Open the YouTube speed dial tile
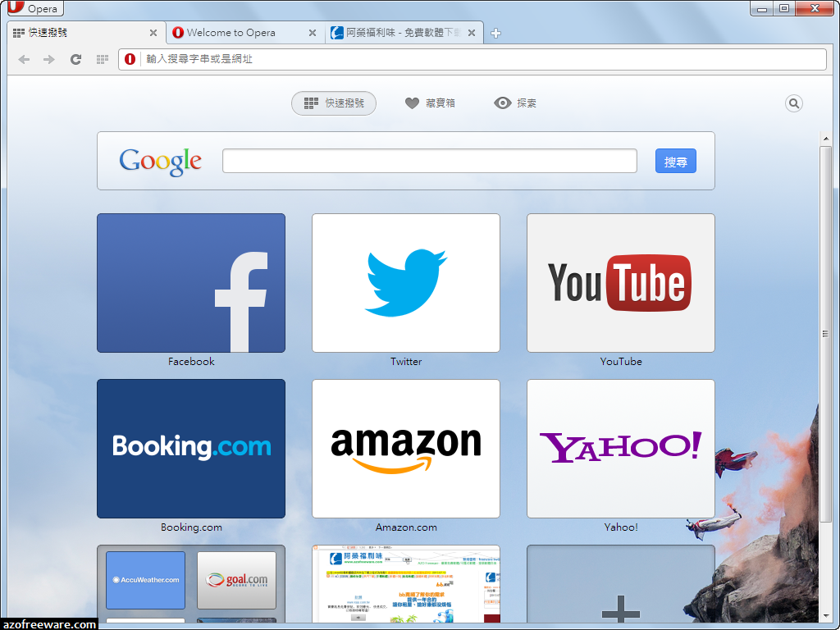This screenshot has height=630, width=840. point(621,283)
